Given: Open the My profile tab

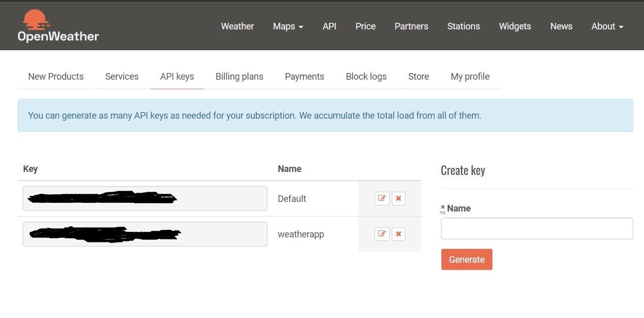Looking at the screenshot, I should click(x=469, y=76).
